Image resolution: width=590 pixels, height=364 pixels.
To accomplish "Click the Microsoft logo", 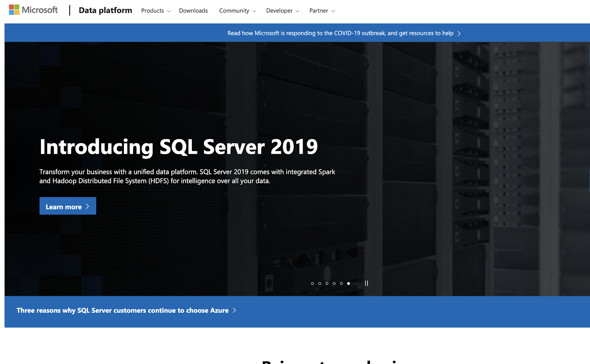I will pos(33,10).
